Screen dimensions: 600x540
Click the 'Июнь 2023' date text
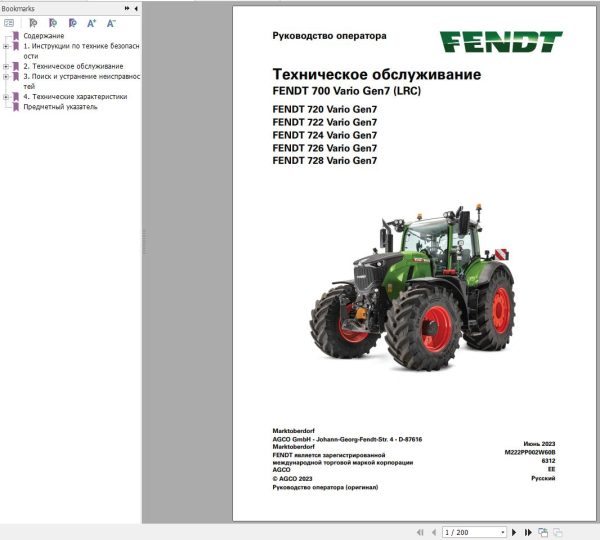pyautogui.click(x=539, y=444)
